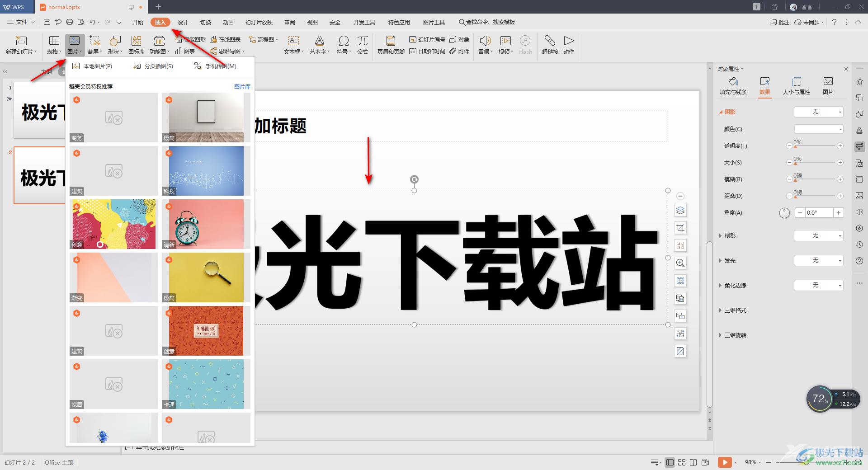
Task: Choose Phone Transfer (手机传图) option
Action: 215,66
